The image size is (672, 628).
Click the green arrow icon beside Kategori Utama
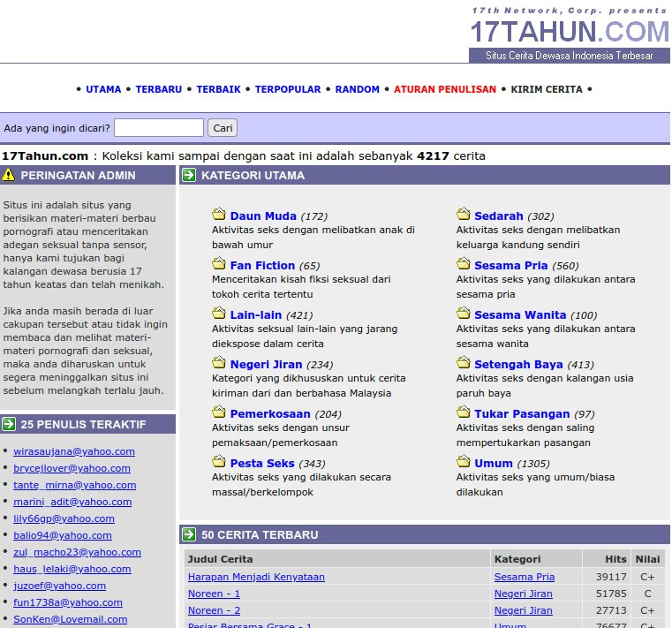[189, 175]
